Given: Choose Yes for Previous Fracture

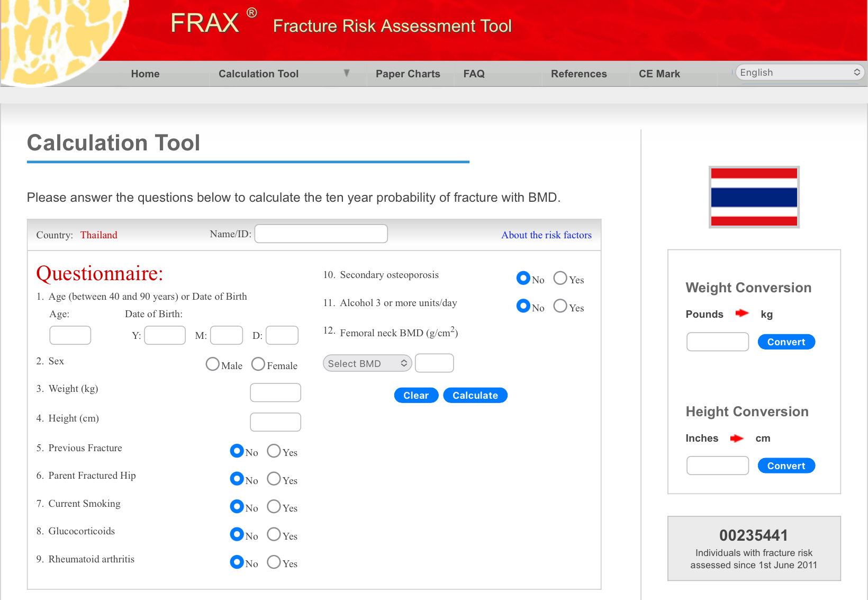Looking at the screenshot, I should [x=274, y=451].
